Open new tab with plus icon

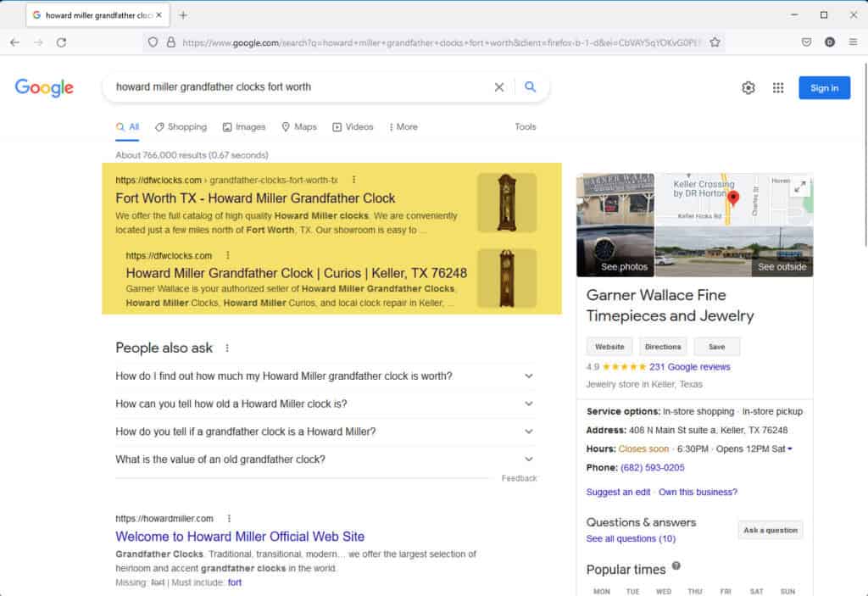coord(183,15)
